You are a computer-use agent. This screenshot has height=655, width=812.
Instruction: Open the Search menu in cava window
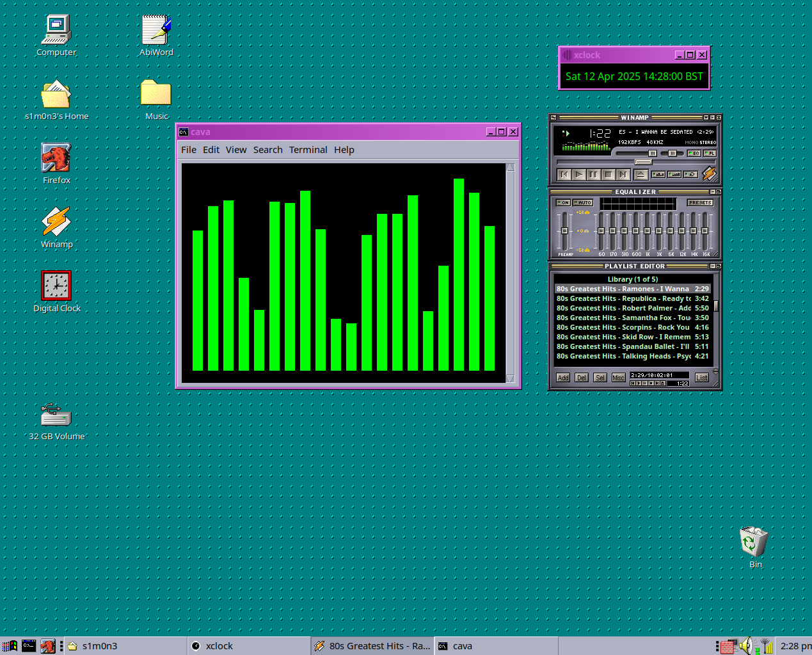click(x=267, y=150)
